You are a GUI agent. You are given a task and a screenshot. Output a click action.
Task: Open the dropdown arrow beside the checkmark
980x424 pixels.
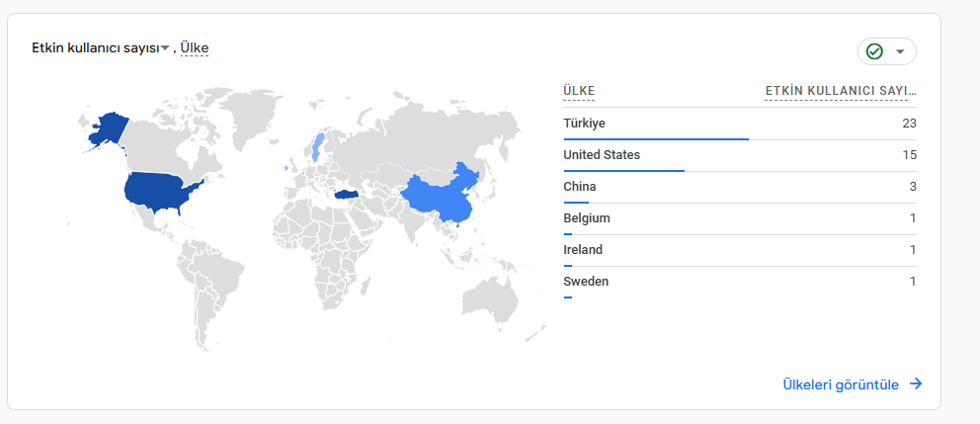point(900,51)
